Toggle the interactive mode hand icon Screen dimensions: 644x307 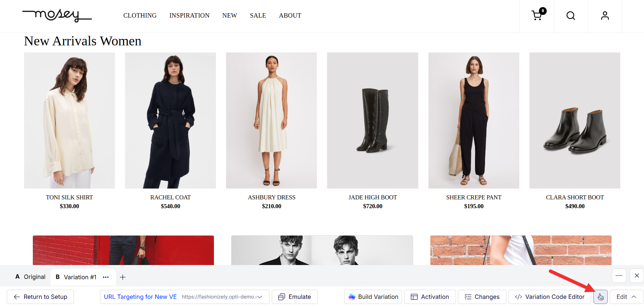click(600, 297)
